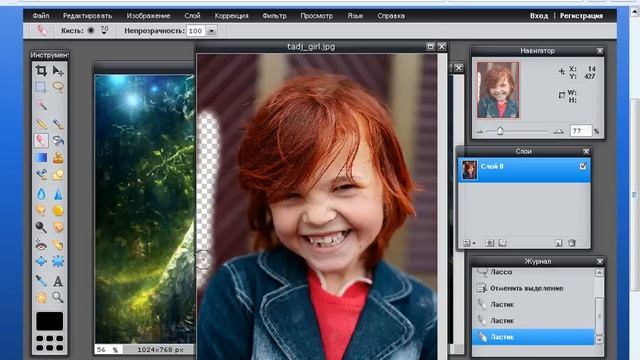Select the Smudge finger tool

pyautogui.click(x=41, y=210)
